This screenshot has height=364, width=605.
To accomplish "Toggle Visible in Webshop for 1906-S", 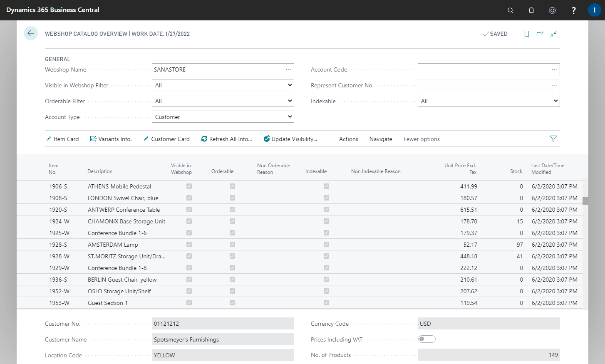I will click(x=189, y=186).
